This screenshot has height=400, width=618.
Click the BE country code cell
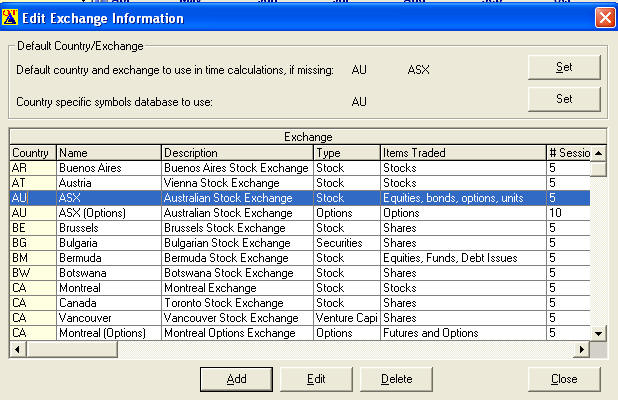coord(33,228)
